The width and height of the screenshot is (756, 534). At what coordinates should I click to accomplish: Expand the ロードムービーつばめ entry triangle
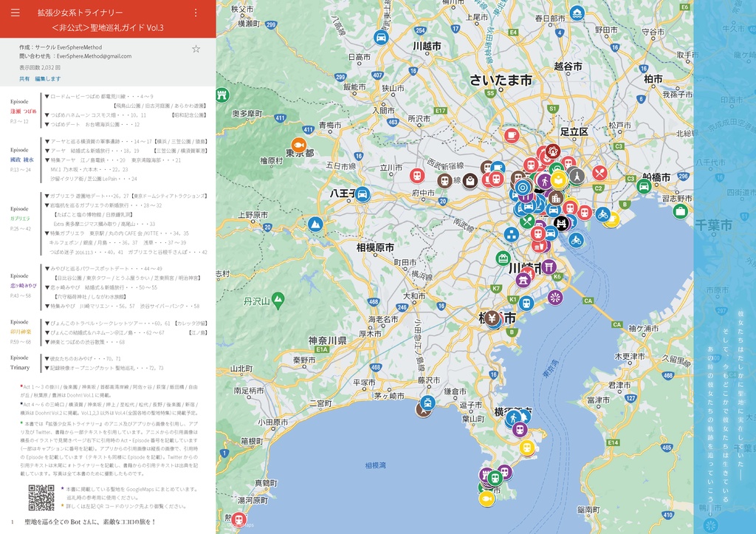point(47,97)
